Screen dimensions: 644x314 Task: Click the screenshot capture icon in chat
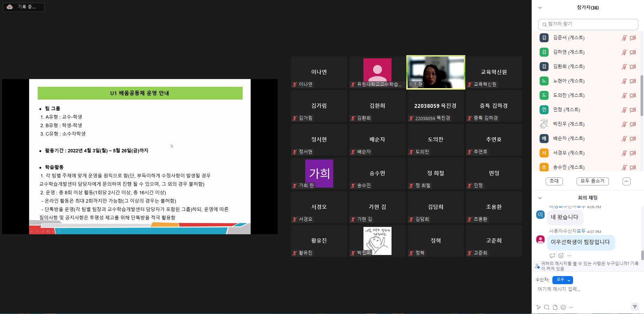pyautogui.click(x=547, y=307)
